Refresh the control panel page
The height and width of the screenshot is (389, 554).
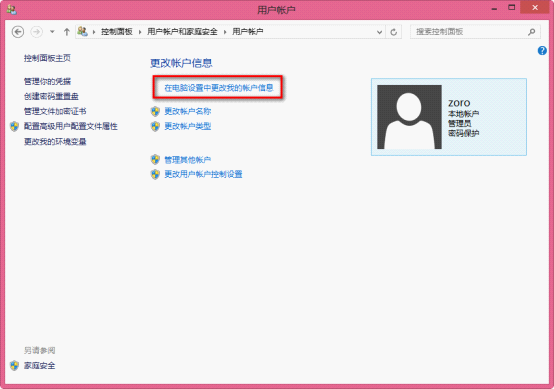click(x=393, y=32)
